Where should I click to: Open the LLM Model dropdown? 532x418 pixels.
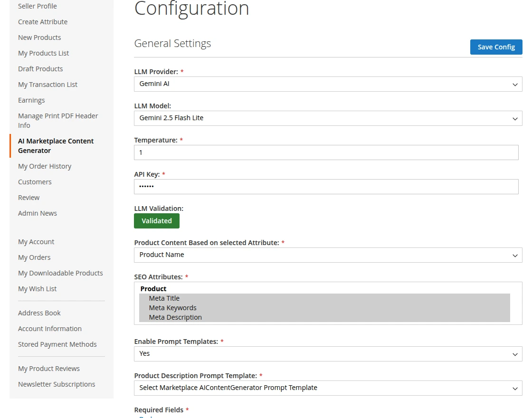(x=328, y=118)
